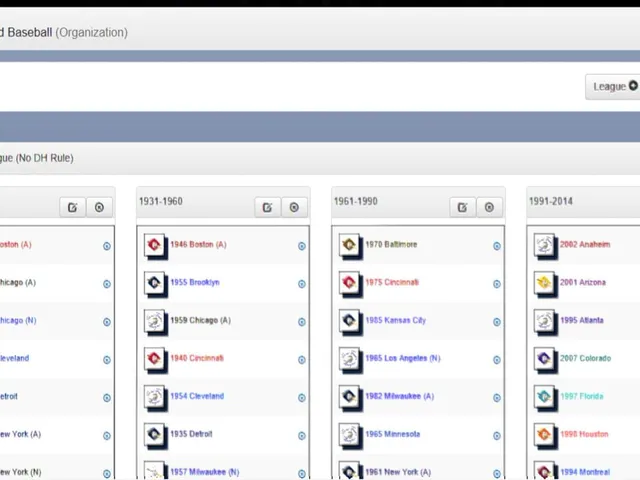Click the 1954 Cleveland team logo
This screenshot has width=640, height=480.
154,397
